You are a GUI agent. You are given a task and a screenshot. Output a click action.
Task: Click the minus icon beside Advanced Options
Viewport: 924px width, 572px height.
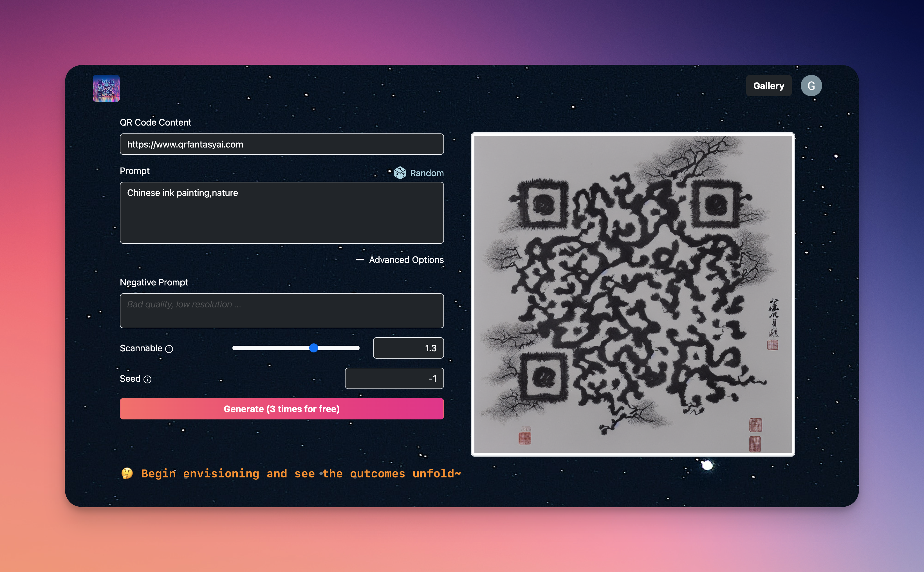360,260
